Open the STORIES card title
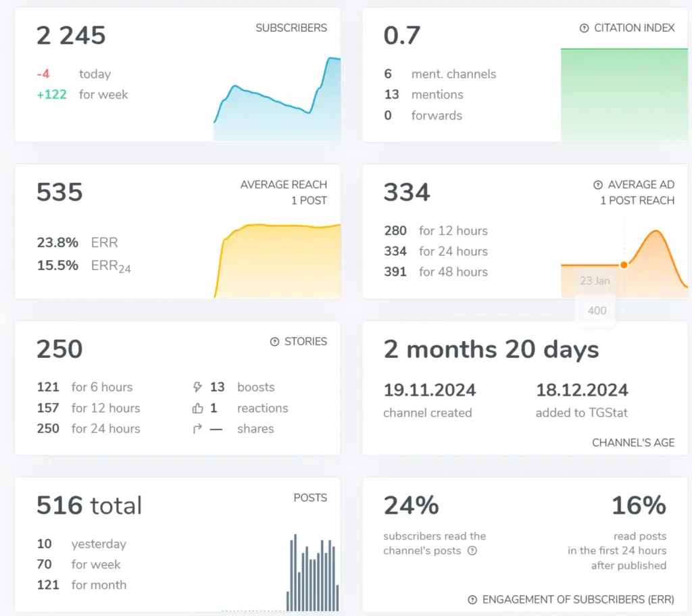The height and width of the screenshot is (616, 692). pos(306,342)
